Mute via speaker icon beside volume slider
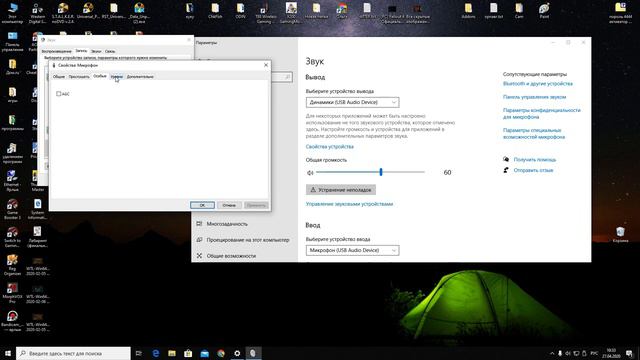 (310, 173)
